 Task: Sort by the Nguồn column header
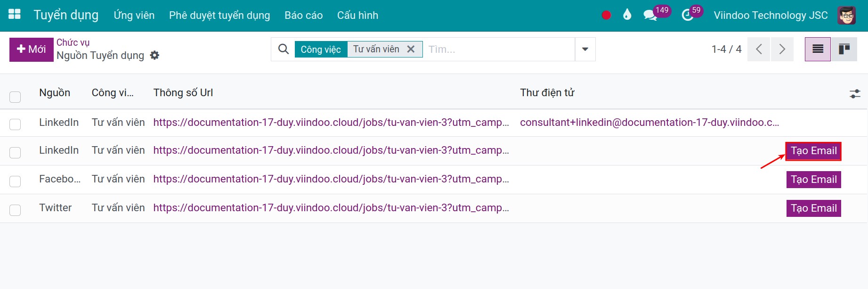[55, 93]
